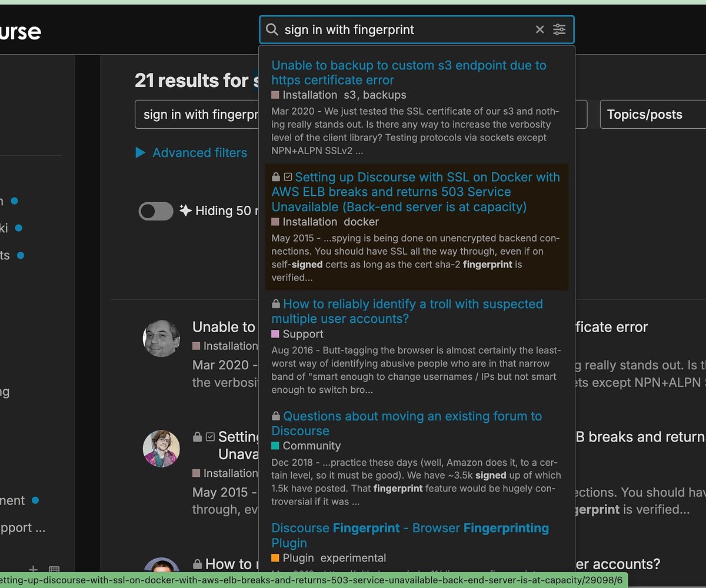
Task: Select the Discourse Fingerprint plugin result
Action: tap(409, 535)
